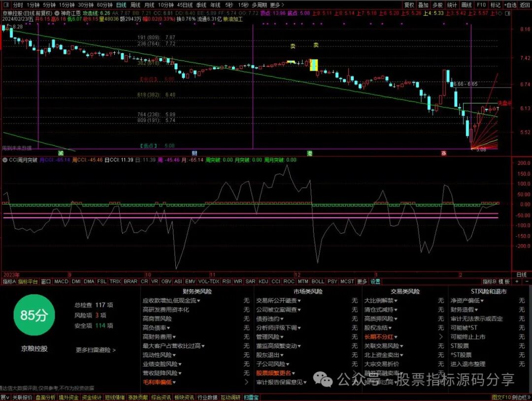Select the 周线 weekly period

[135, 5]
